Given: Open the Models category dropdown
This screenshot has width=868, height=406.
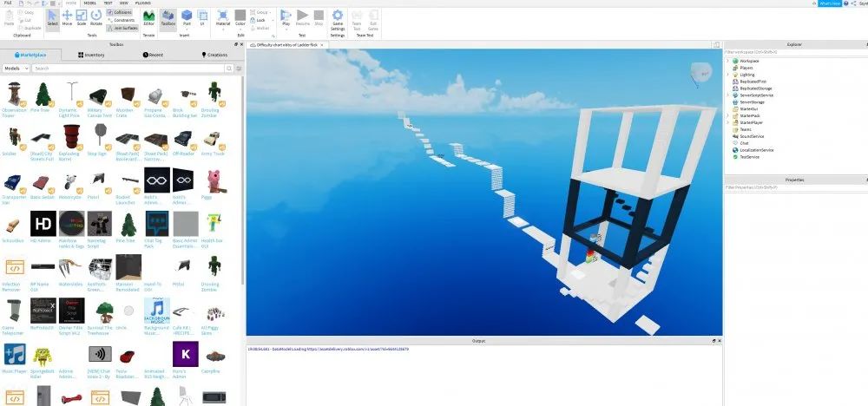Looking at the screenshot, I should (16, 68).
